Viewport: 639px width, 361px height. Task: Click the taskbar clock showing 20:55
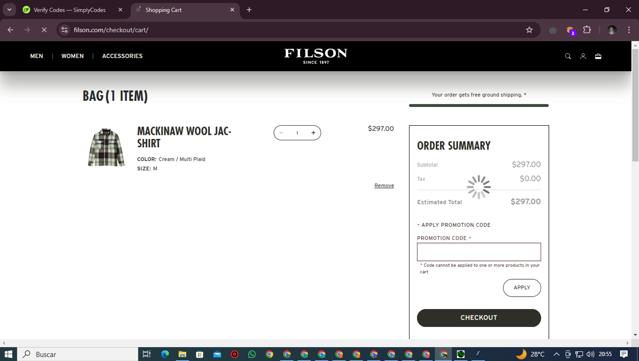click(x=605, y=354)
